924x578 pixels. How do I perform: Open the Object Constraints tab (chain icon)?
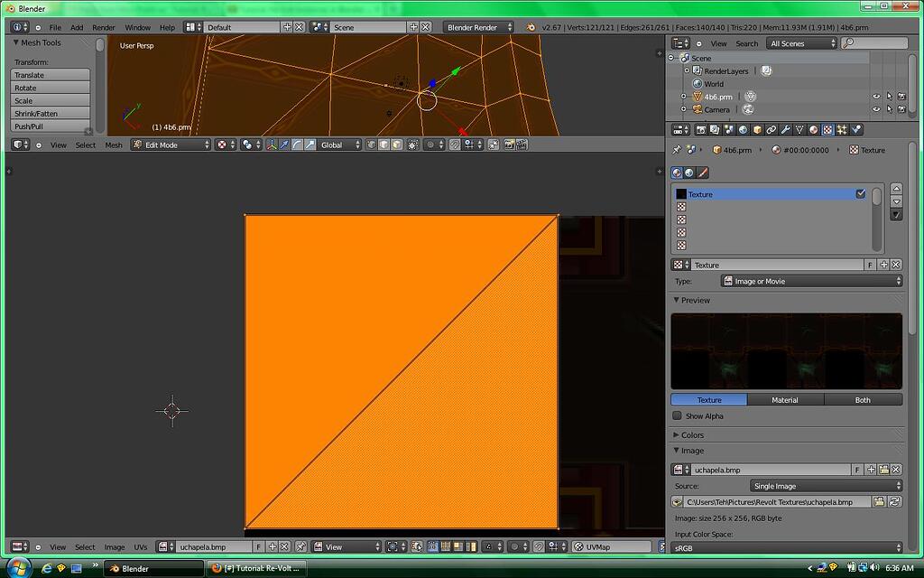pyautogui.click(x=772, y=130)
